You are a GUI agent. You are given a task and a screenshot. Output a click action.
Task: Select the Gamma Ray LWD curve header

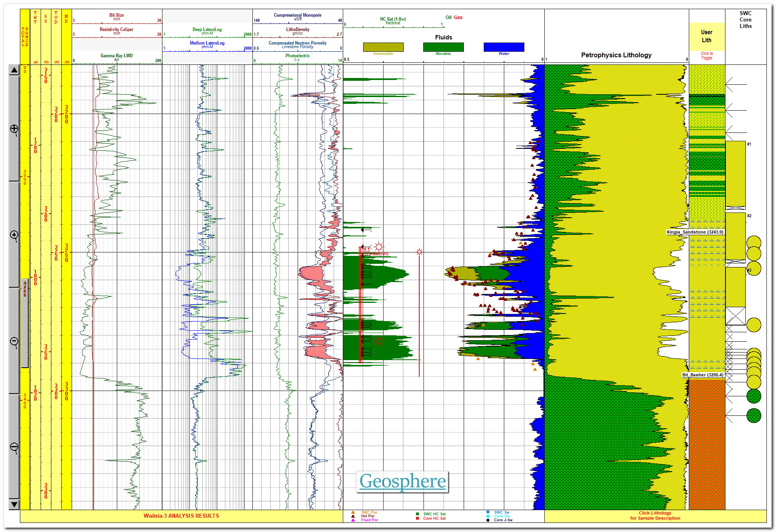(117, 56)
